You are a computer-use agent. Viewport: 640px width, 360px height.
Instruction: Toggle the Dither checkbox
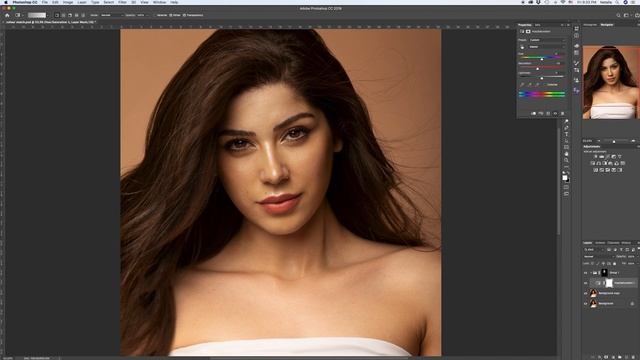click(171, 15)
